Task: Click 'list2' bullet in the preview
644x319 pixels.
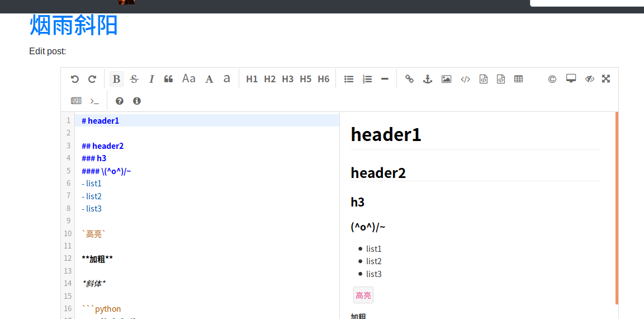Action: coord(374,261)
